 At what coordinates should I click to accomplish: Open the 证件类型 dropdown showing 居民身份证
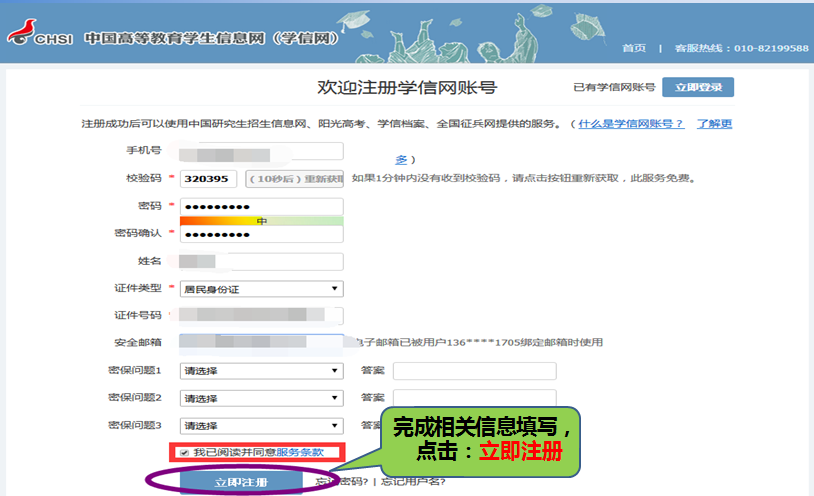(260, 289)
